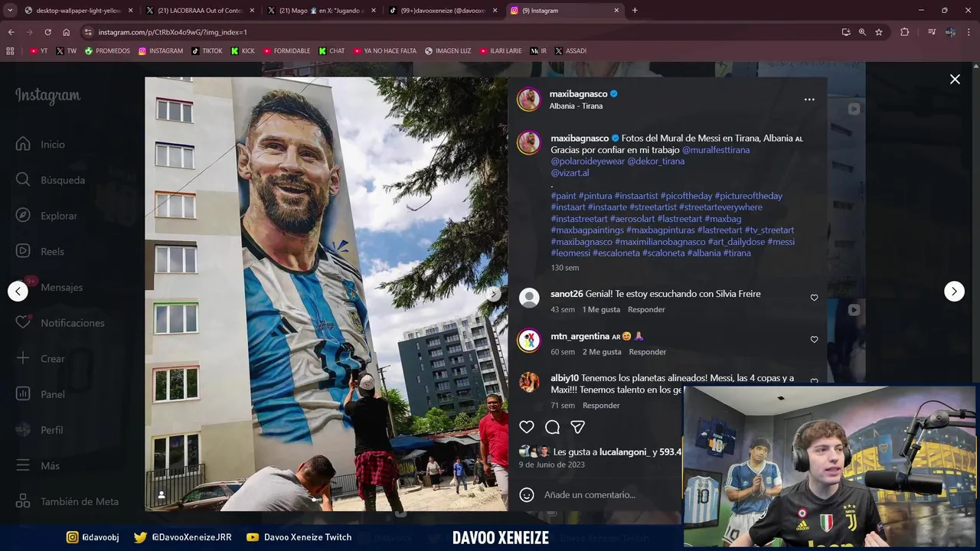
Task: Open Explorar in Instagram sidebar
Action: click(47, 216)
